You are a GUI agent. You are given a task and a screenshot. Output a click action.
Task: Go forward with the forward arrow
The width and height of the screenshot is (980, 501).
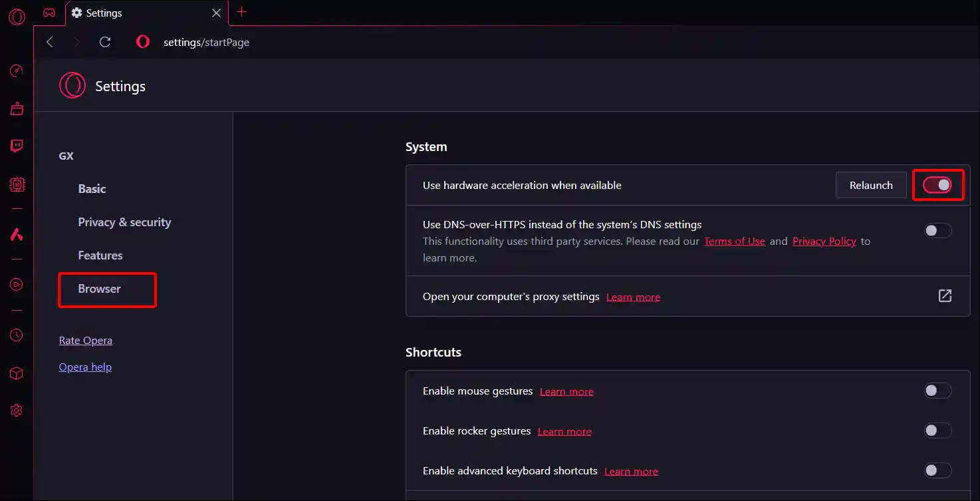coord(76,42)
